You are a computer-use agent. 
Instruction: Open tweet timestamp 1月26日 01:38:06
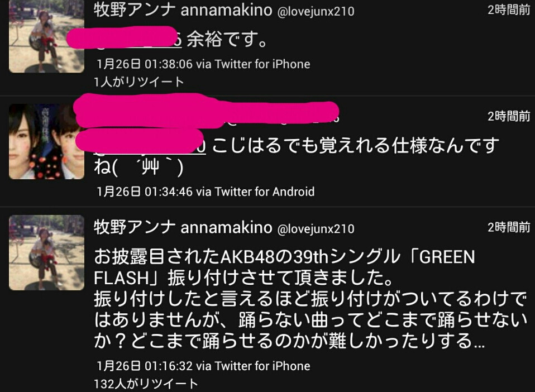145,64
